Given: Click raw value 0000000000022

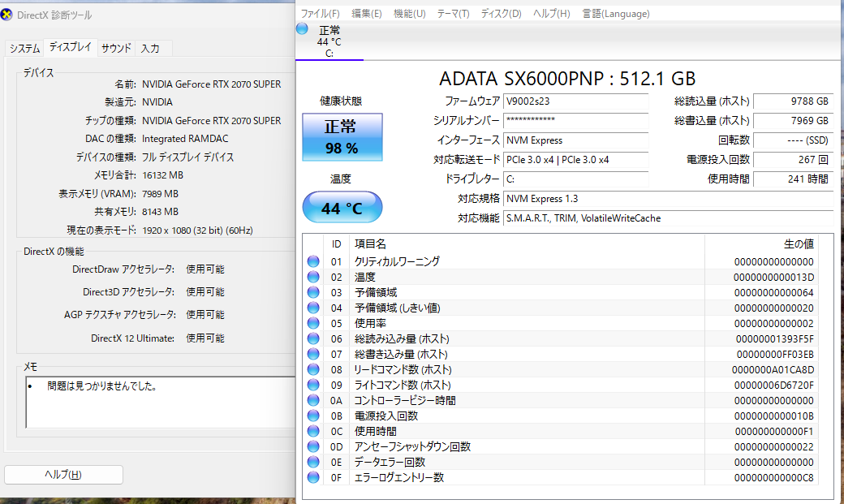Looking at the screenshot, I should pos(774,447).
